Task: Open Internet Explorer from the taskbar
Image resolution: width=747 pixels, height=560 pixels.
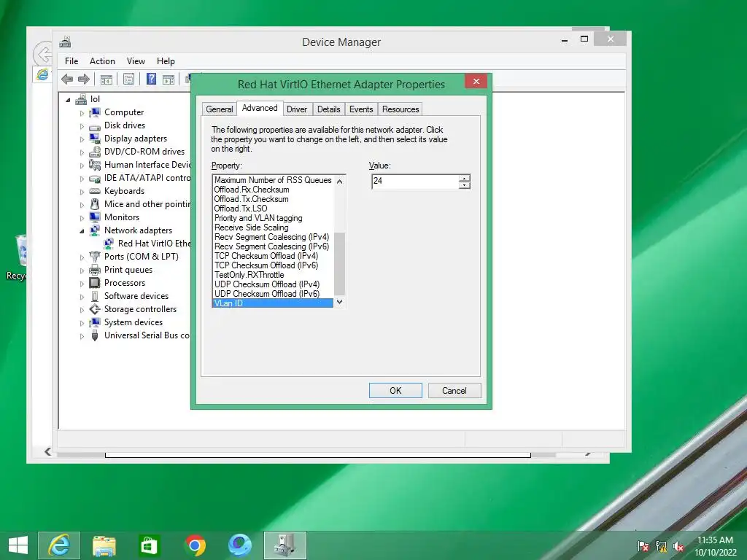Action: pos(59,545)
